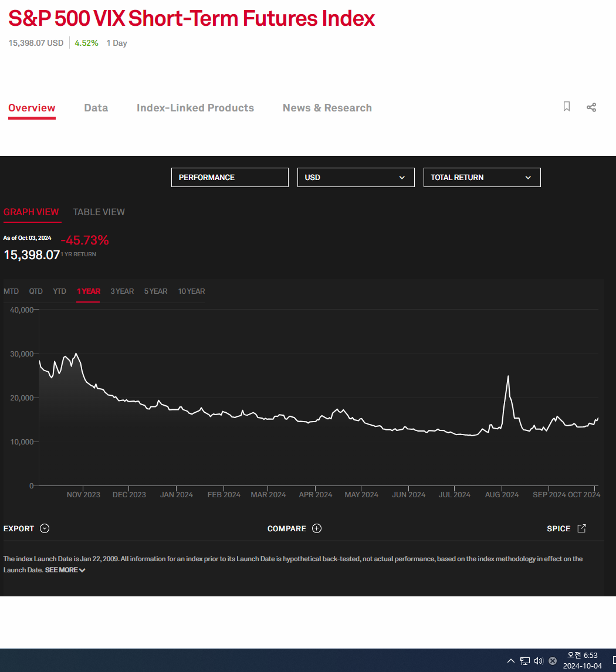Click the -45.73% one year return

pos(85,240)
